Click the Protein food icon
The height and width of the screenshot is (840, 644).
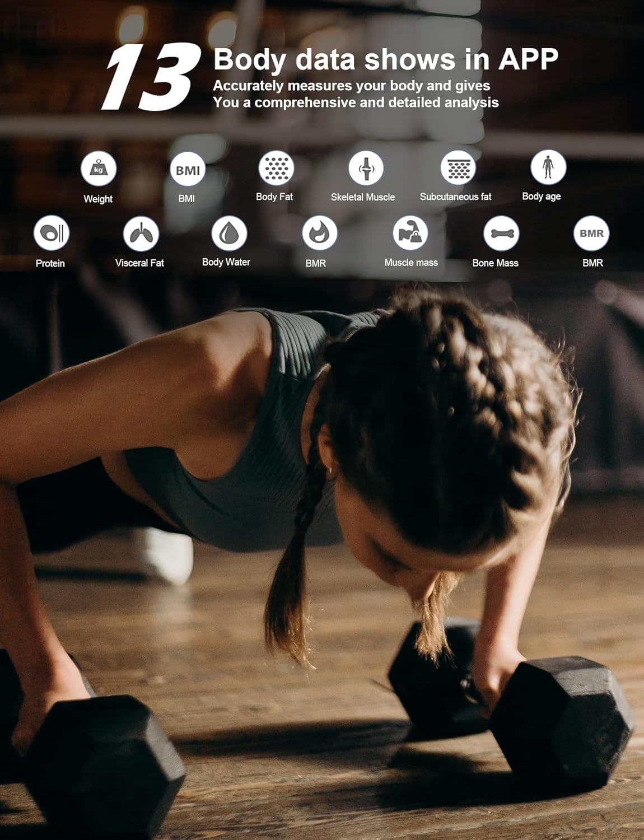[52, 233]
